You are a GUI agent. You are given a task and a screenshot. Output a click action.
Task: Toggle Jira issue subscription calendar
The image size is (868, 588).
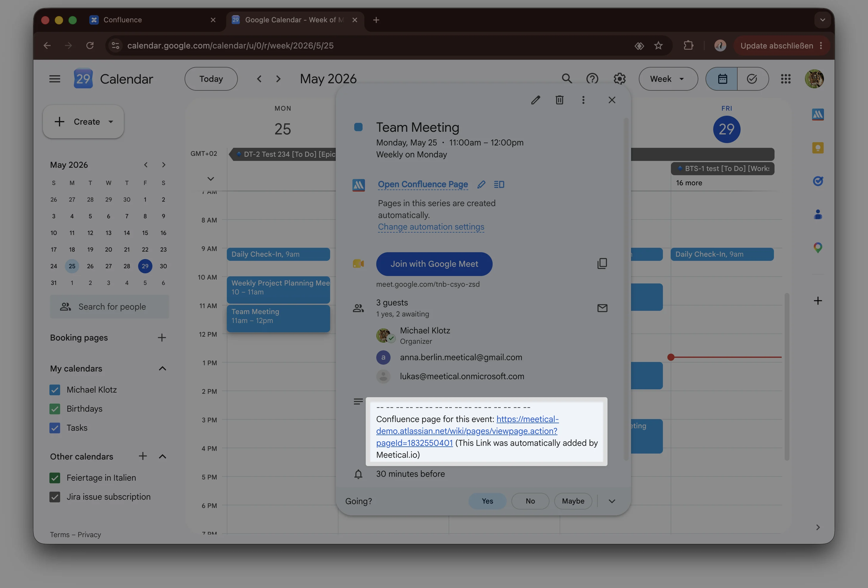click(55, 497)
